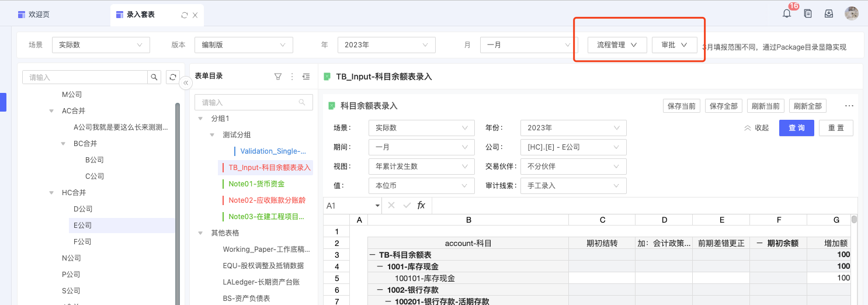Screen dimensions: 868x305
Task: Click the filter icon in 表单目录
Action: click(278, 77)
